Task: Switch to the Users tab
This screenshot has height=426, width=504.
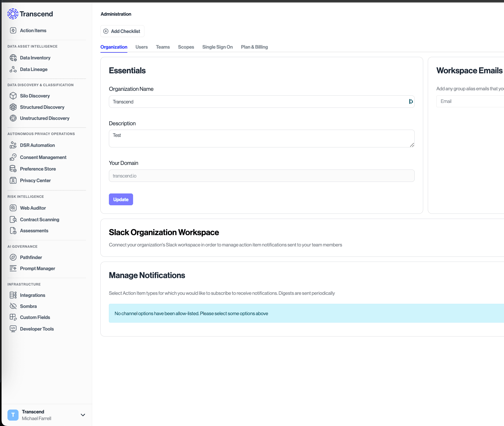Action: point(142,47)
